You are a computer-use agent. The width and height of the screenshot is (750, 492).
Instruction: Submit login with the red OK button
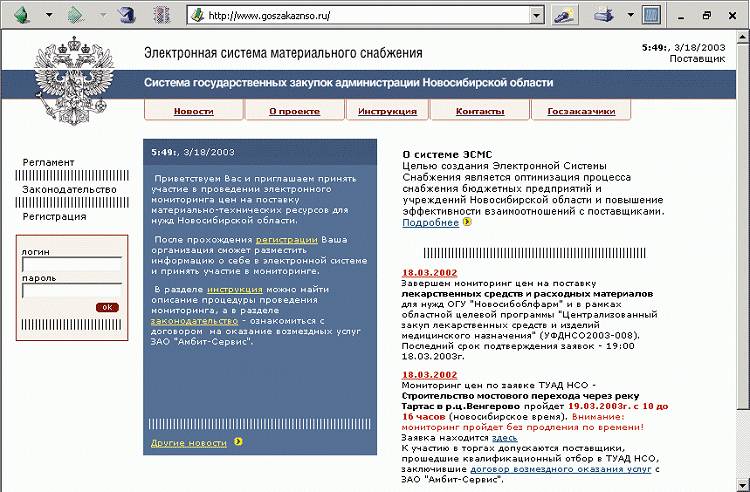click(107, 307)
